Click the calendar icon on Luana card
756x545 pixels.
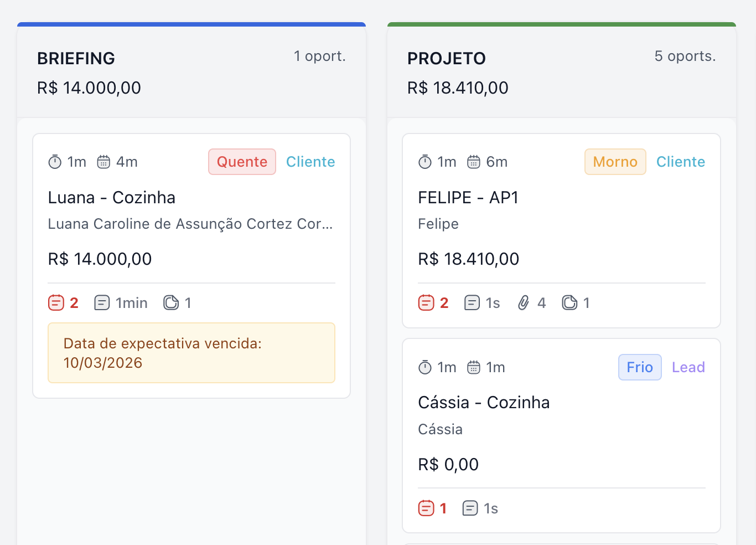pyautogui.click(x=103, y=162)
